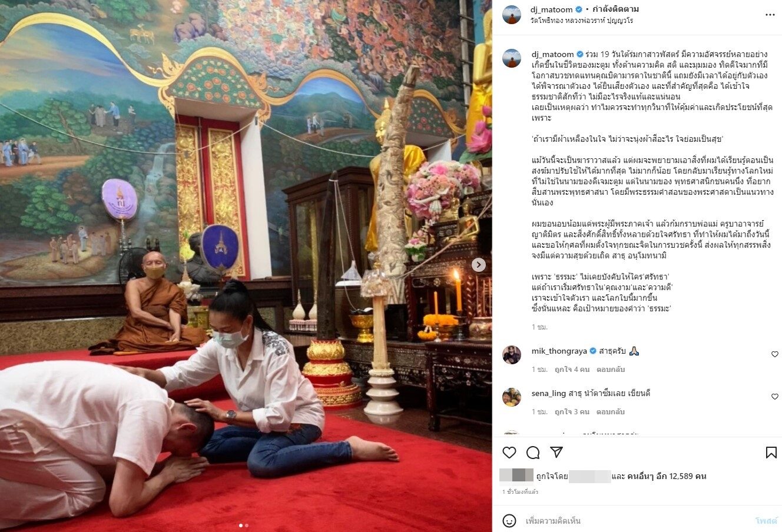
Task: Click the dj_matoom username in header
Action: pyautogui.click(x=552, y=9)
